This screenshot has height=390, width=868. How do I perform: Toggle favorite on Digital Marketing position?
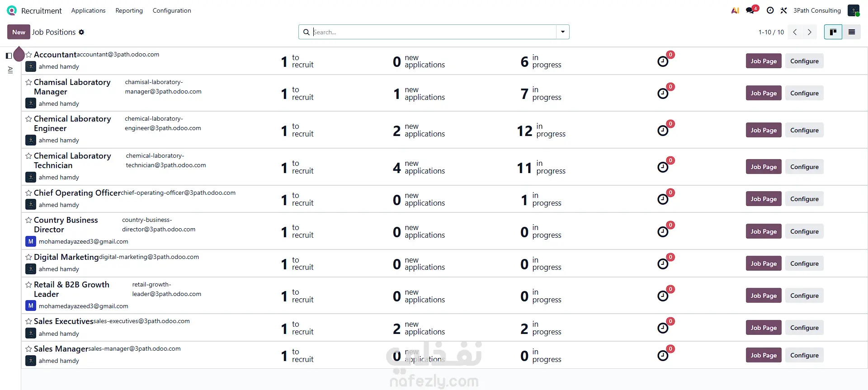click(x=29, y=257)
